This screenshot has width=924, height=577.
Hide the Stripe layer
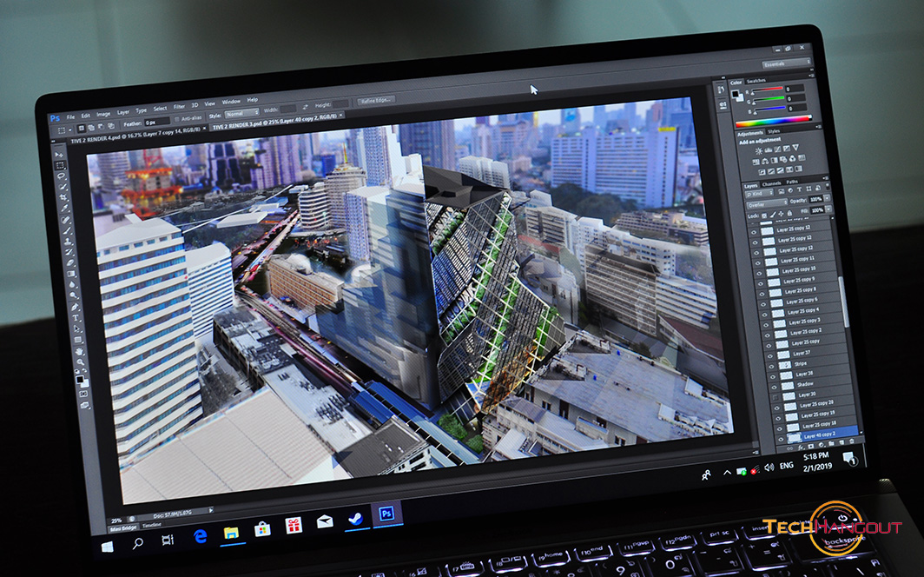771,367
